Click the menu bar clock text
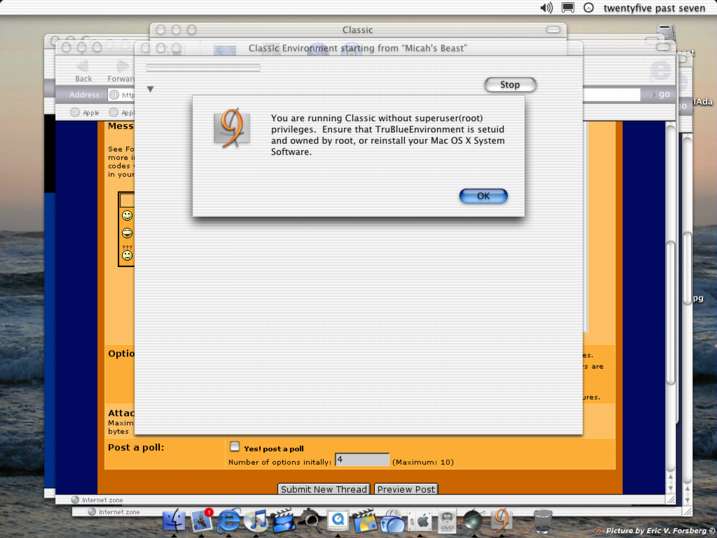The image size is (717, 538). point(654,8)
